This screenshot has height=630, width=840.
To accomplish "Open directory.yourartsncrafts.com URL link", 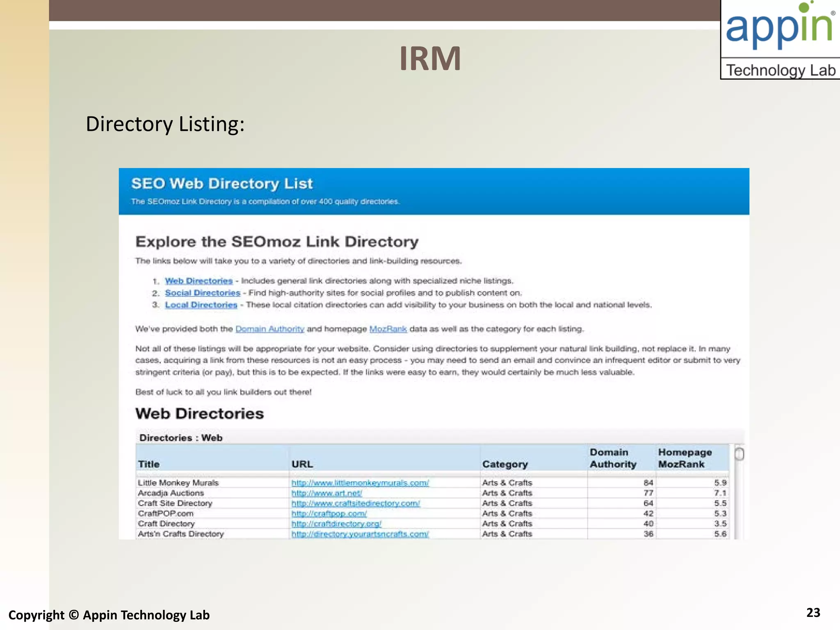I will tap(360, 534).
